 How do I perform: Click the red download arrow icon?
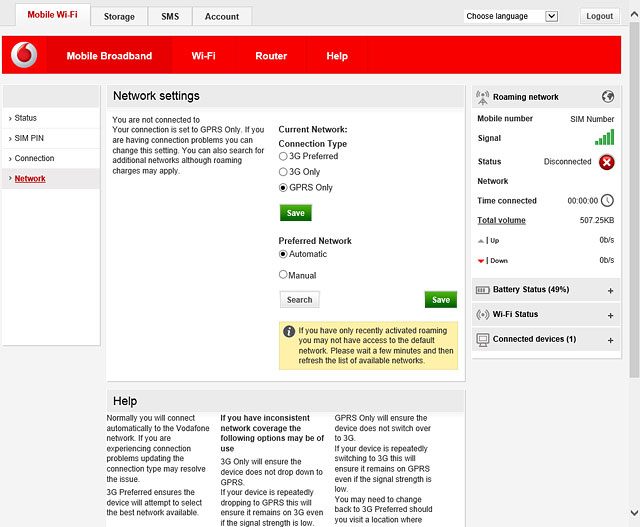pos(481,261)
